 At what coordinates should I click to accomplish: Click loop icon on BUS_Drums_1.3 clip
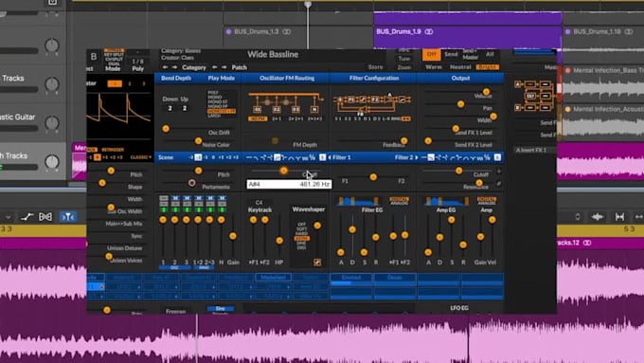(287, 31)
